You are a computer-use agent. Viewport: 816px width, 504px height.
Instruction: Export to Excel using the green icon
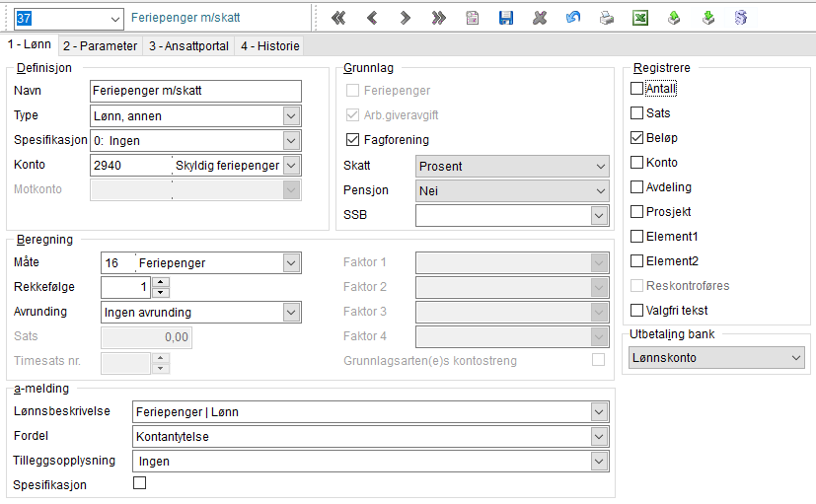tap(640, 18)
